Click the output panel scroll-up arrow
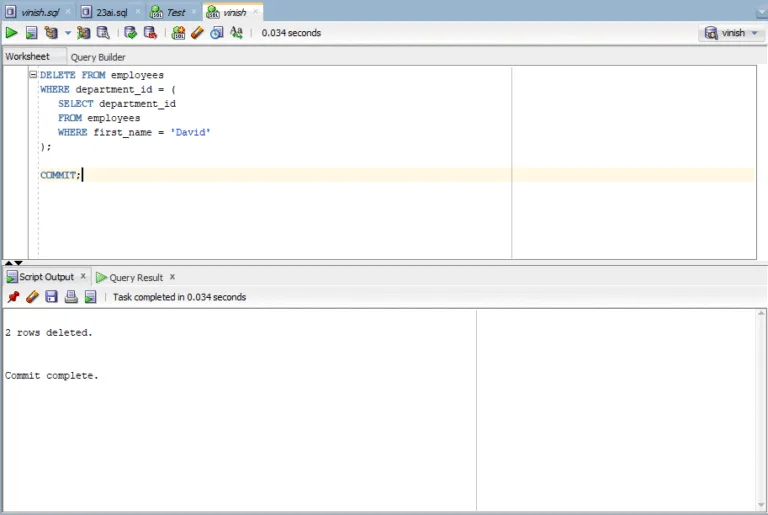768x515 pixels. (x=761, y=313)
